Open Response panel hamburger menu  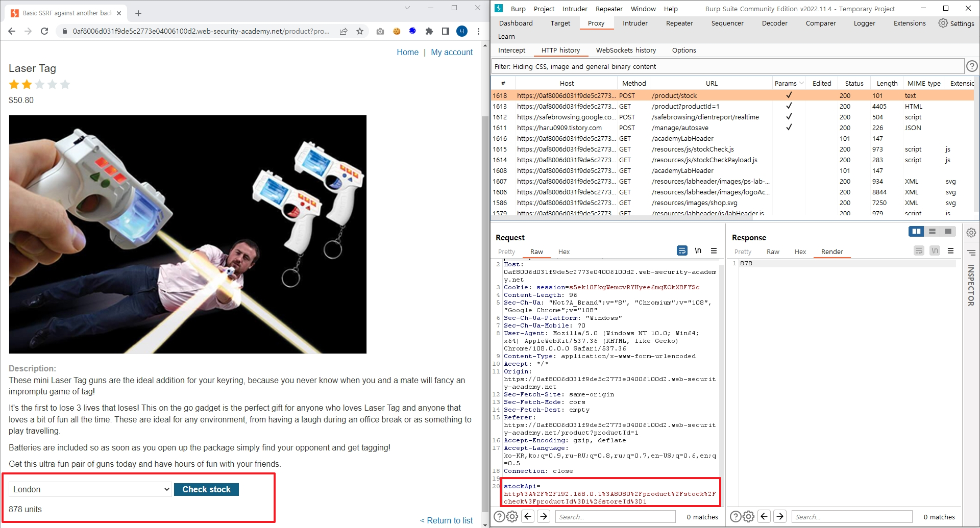pos(951,250)
